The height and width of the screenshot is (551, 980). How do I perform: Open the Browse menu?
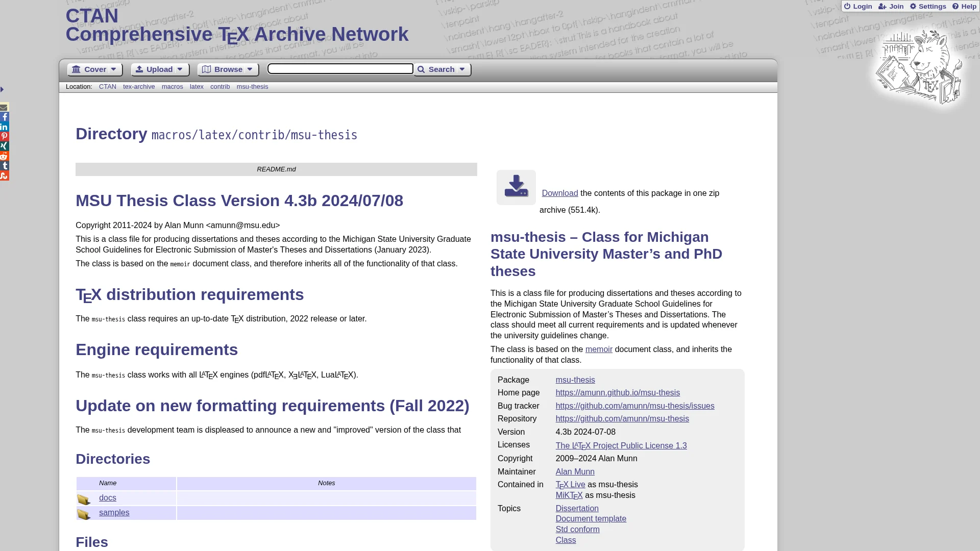click(x=228, y=69)
